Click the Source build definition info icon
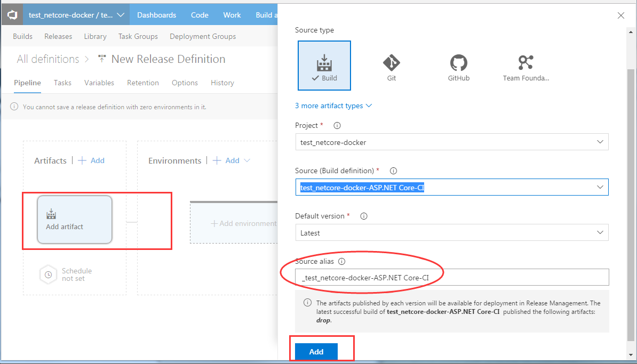This screenshot has height=364, width=637. point(393,171)
